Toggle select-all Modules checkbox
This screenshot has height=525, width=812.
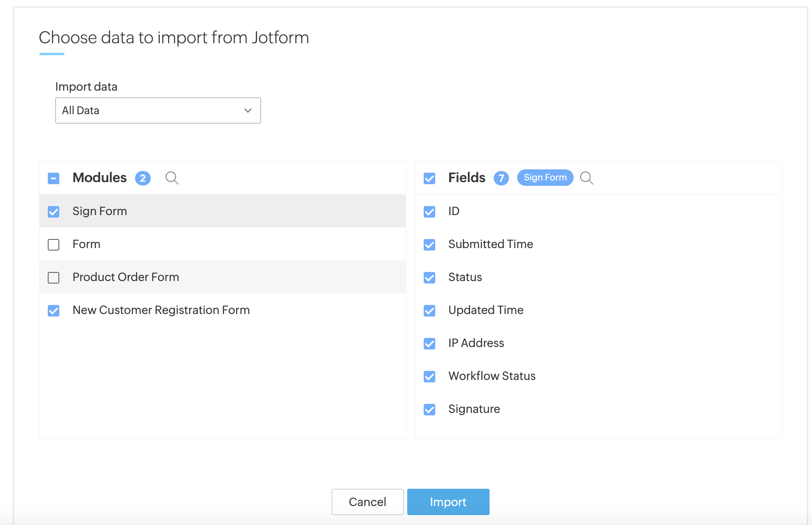pos(54,178)
